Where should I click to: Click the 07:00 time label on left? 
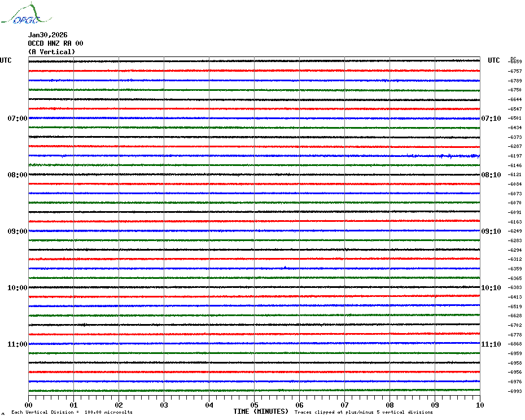tap(17, 119)
